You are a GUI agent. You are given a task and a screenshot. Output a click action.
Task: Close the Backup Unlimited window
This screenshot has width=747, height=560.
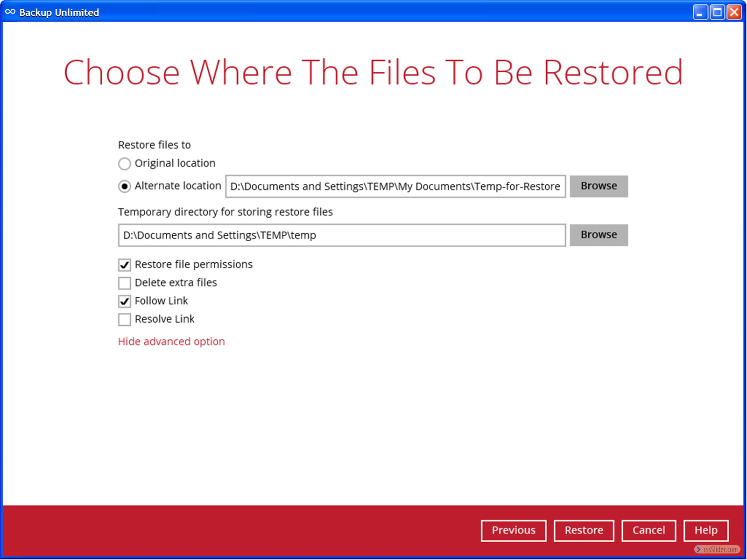[734, 12]
